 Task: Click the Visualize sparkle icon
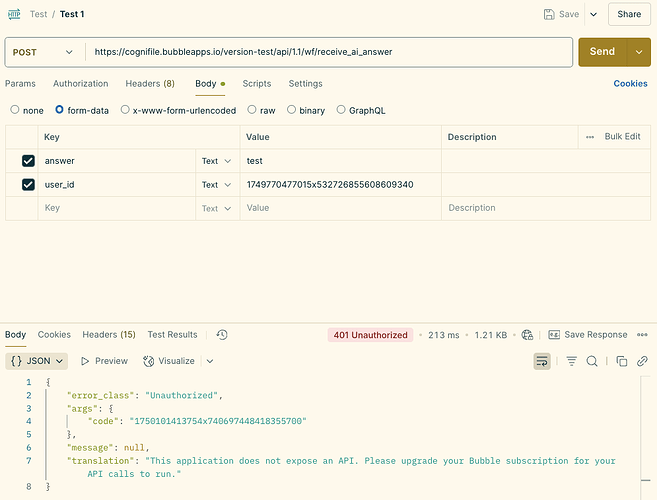click(148, 361)
